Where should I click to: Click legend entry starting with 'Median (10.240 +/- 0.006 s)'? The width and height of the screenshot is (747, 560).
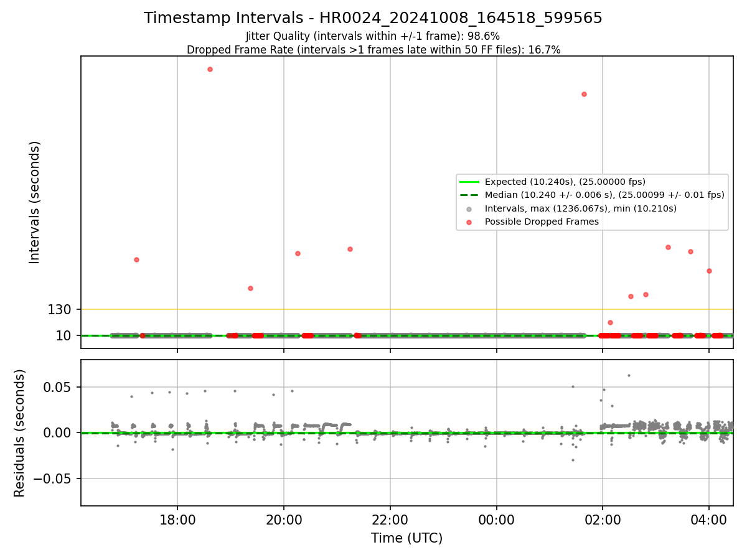point(604,195)
